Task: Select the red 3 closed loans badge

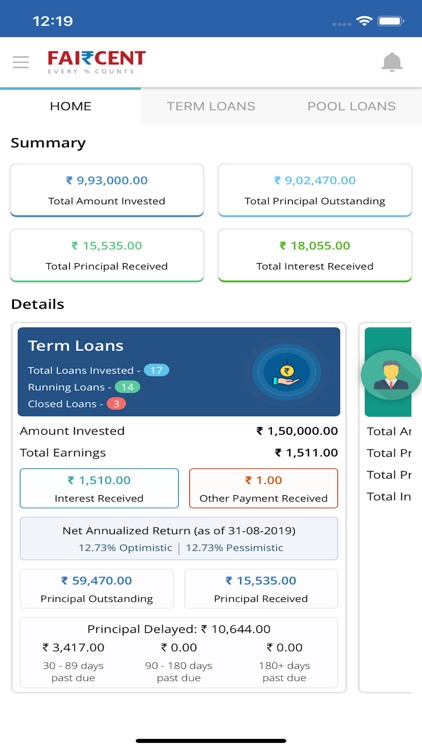Action: (x=116, y=404)
